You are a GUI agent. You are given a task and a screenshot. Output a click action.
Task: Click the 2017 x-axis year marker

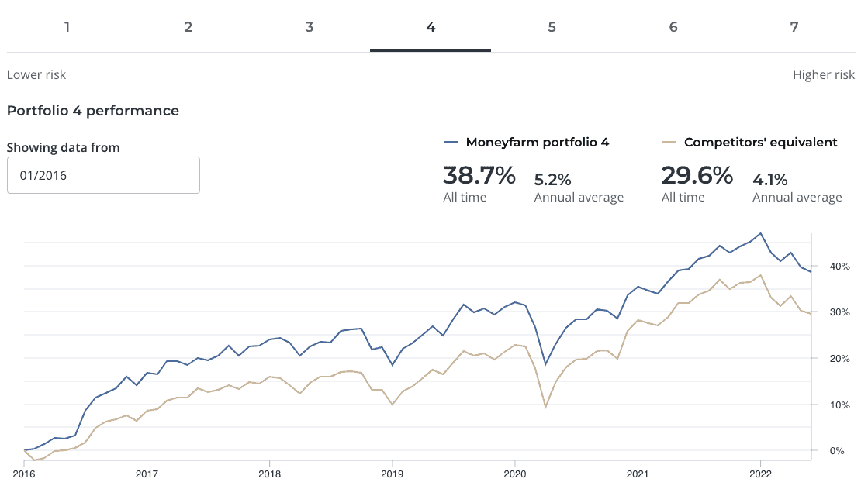[147, 474]
